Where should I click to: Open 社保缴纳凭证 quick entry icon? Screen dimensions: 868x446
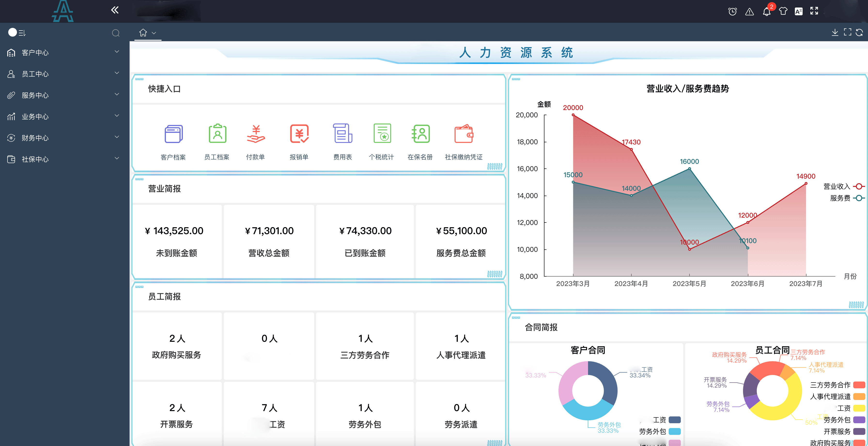pos(464,134)
